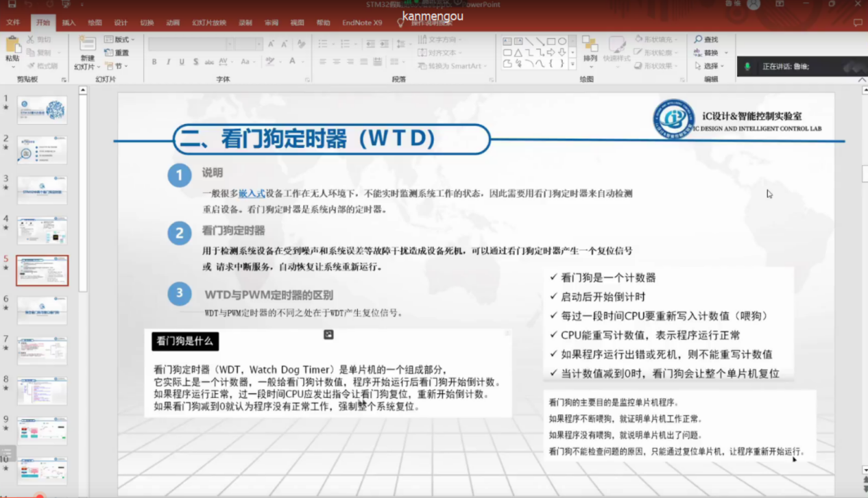Open the Insert (插入) ribbon tab
Image resolution: width=868 pixels, height=498 pixels.
pos(69,23)
